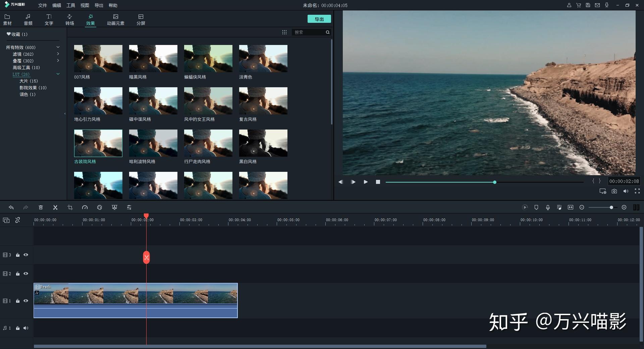Toggle lock on video track 2
The width and height of the screenshot is (644, 349).
point(18,274)
